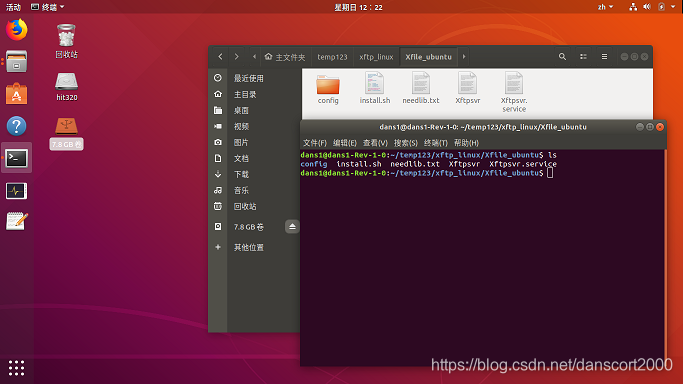
Task: Select the Terminal icon in dock
Action: [17, 158]
